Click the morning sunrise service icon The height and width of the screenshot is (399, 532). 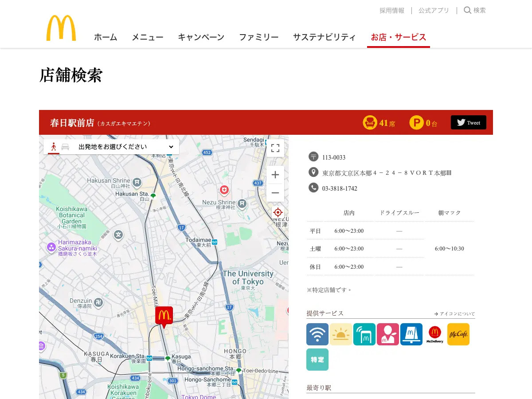pos(341,334)
